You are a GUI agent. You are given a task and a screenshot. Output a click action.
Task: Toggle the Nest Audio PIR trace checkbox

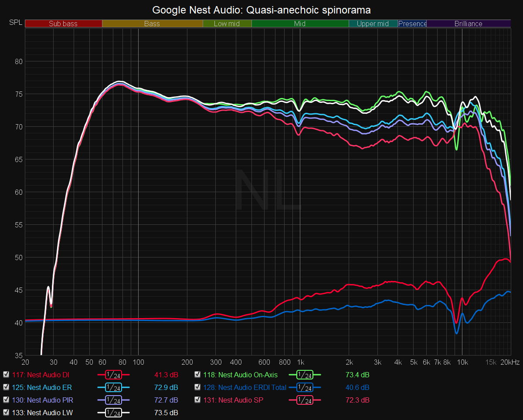click(x=6, y=400)
